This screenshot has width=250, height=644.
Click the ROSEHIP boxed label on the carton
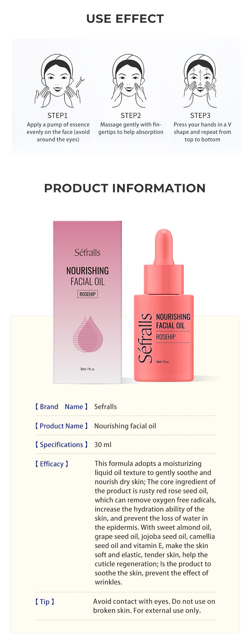pyautogui.click(x=88, y=294)
